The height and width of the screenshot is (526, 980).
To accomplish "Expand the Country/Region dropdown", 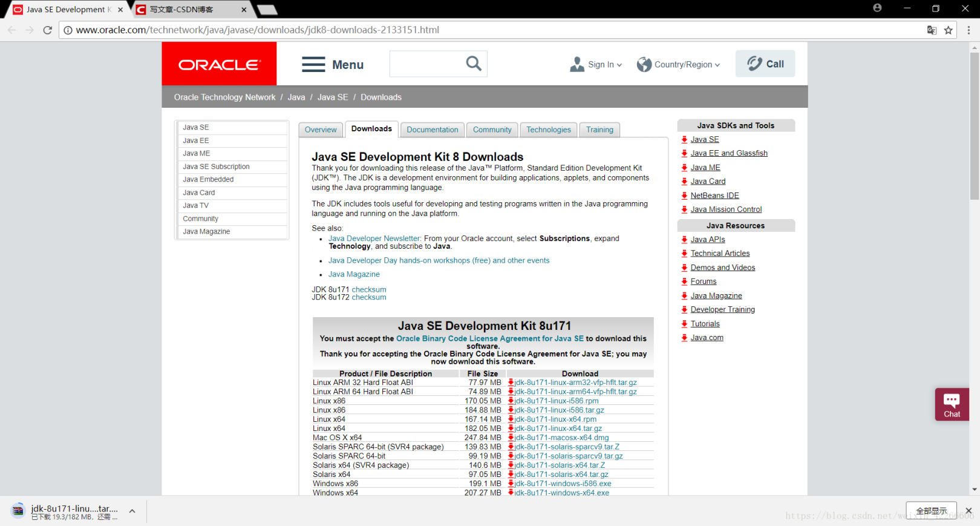I will point(678,64).
